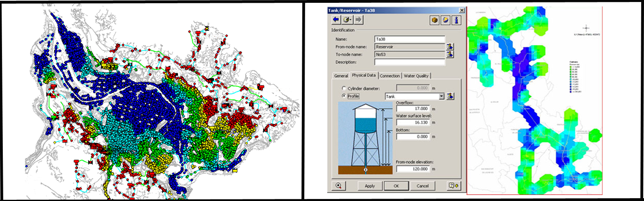Open the help dropdown with the question mark
This screenshot has width=644, height=201.
point(454,185)
